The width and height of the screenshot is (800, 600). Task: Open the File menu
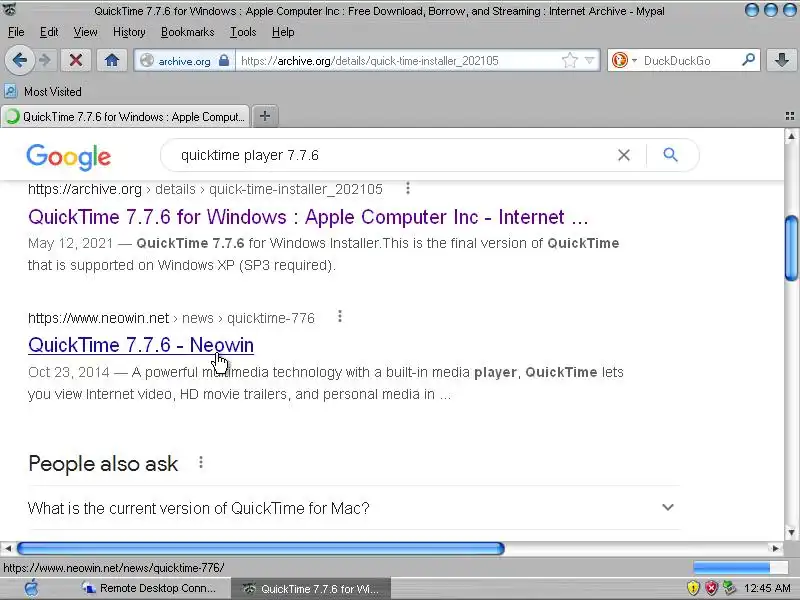pos(16,32)
